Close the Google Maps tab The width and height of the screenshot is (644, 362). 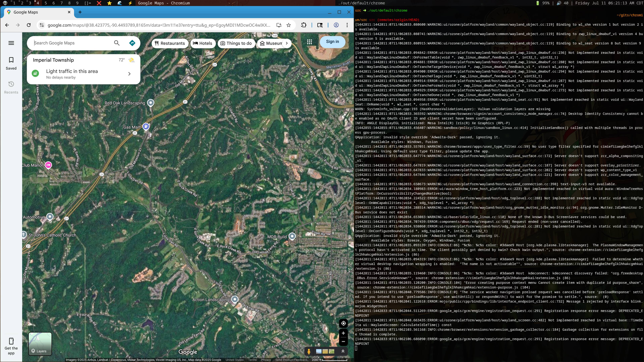click(69, 12)
